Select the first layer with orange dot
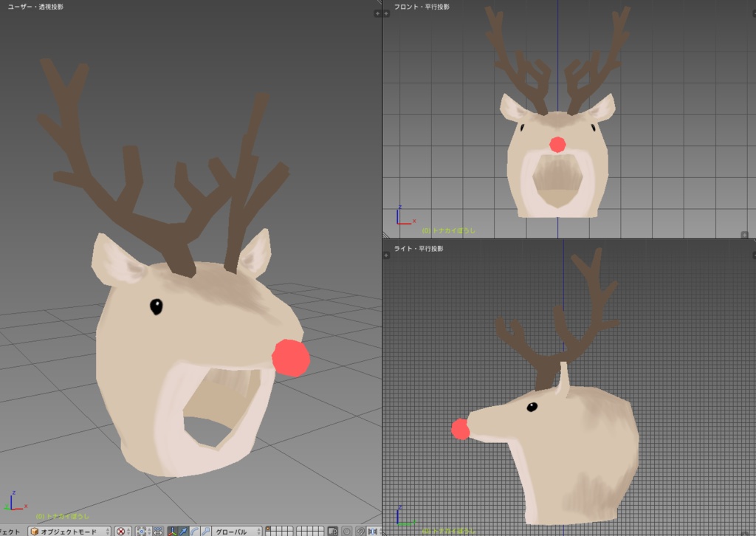Screen dimensions: 756x536 (x=268, y=529)
